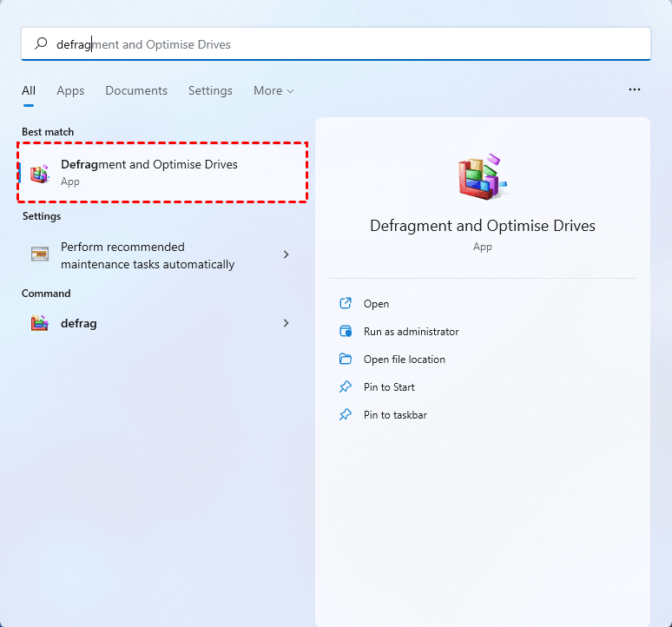Image resolution: width=672 pixels, height=627 pixels.
Task: Click the small defrag icon in best match
Action: pos(39,174)
